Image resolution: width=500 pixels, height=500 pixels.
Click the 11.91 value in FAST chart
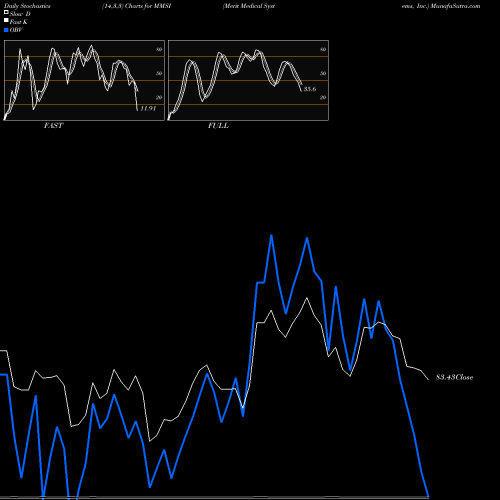(x=148, y=108)
